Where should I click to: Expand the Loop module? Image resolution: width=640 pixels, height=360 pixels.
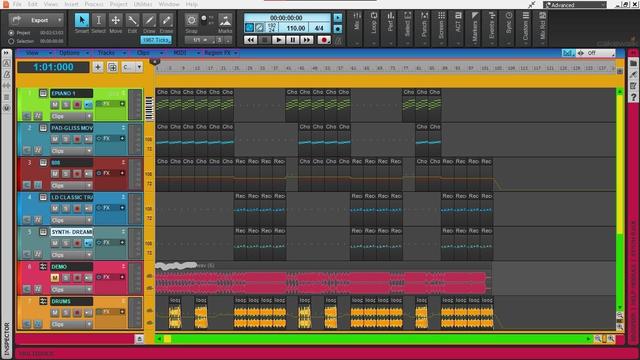pyautogui.click(x=373, y=28)
